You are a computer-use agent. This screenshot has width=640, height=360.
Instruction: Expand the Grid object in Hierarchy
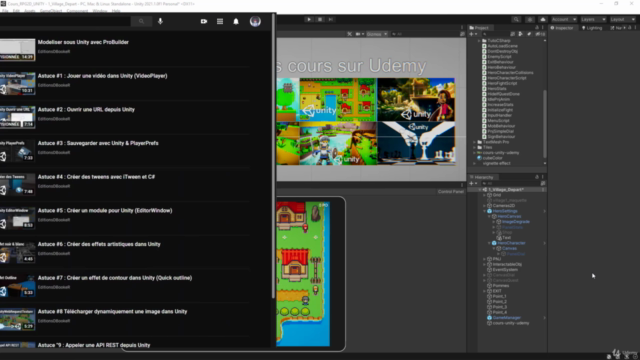[484, 195]
